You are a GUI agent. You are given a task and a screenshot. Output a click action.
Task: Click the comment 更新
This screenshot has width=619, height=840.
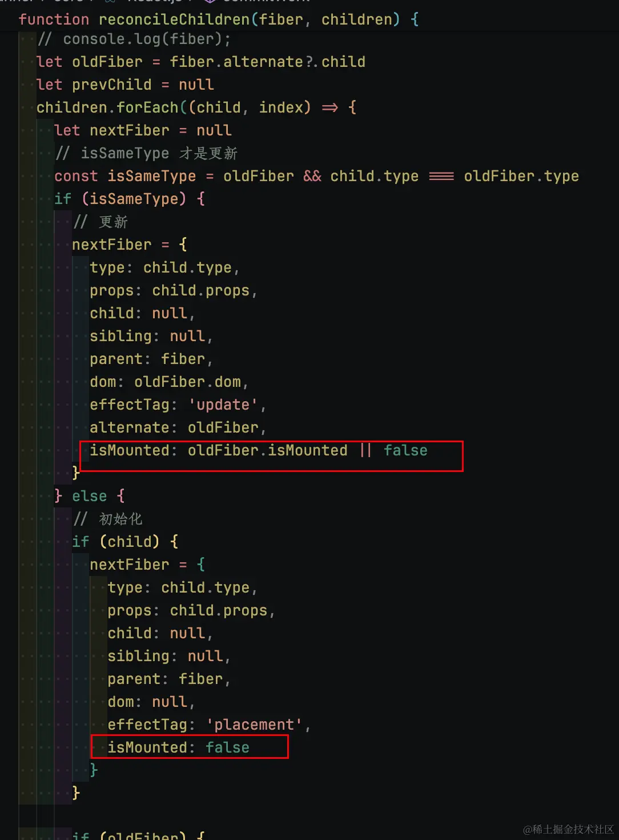tap(101, 222)
